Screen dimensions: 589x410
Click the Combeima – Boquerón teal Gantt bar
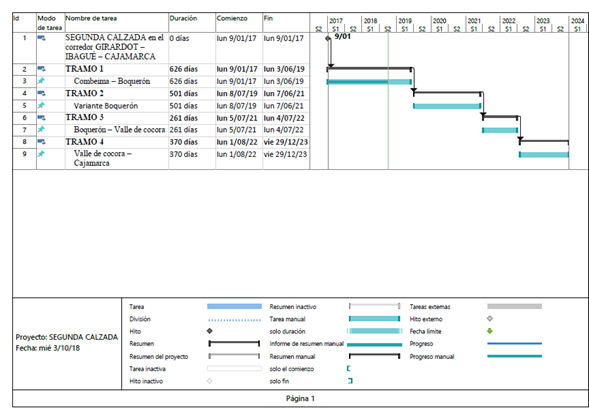click(x=369, y=82)
